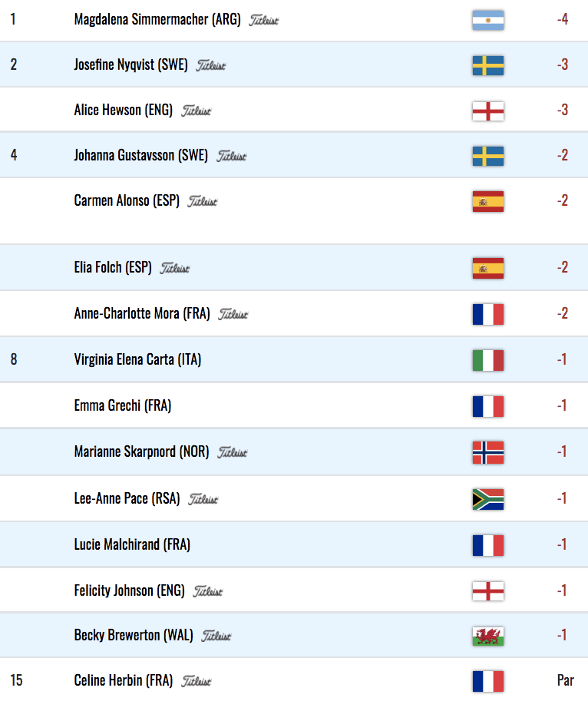This screenshot has width=588, height=711.
Task: Click the Norway flag beside Marianne Skarpnord
Action: pos(487,452)
